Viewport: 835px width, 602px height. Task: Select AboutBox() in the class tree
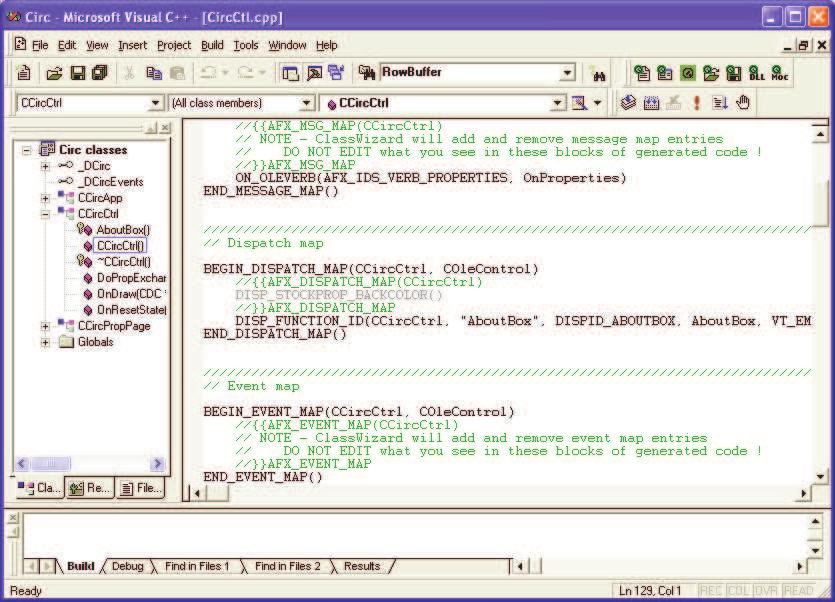tap(123, 230)
